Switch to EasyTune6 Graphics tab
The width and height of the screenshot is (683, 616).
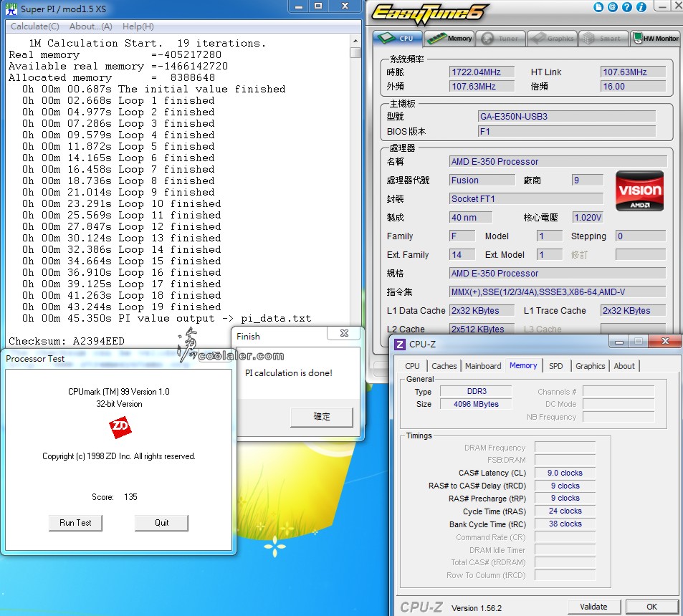[552, 38]
